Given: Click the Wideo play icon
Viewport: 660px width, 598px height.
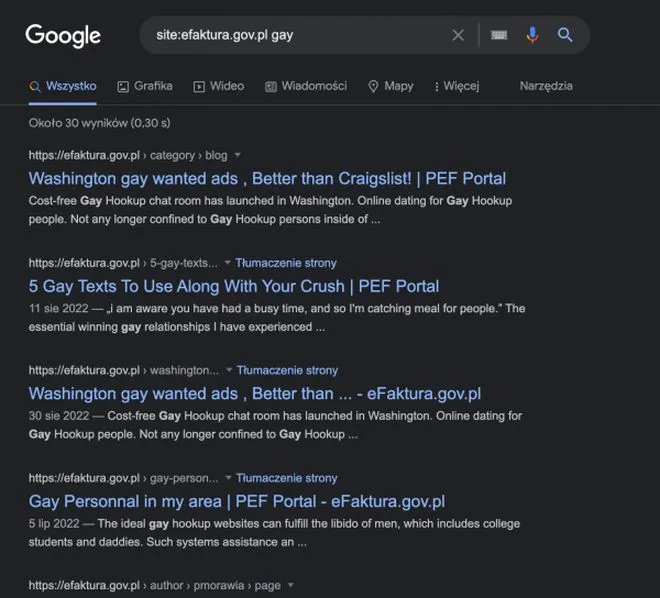Looking at the screenshot, I should [199, 87].
